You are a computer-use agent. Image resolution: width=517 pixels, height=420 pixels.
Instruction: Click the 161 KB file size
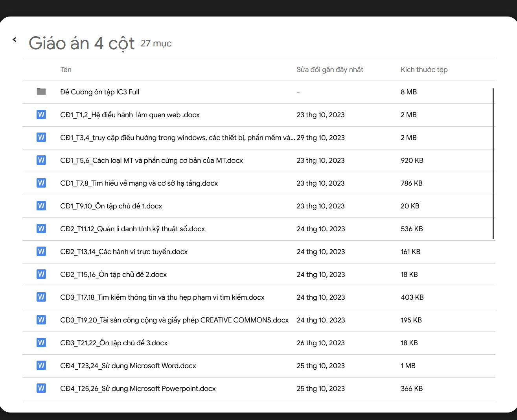click(410, 252)
